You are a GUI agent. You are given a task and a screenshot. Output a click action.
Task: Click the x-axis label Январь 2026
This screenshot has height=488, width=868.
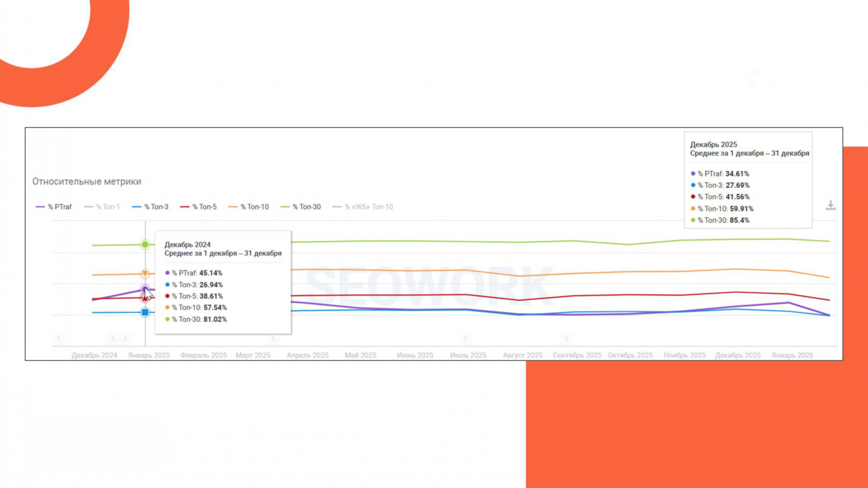[793, 355]
